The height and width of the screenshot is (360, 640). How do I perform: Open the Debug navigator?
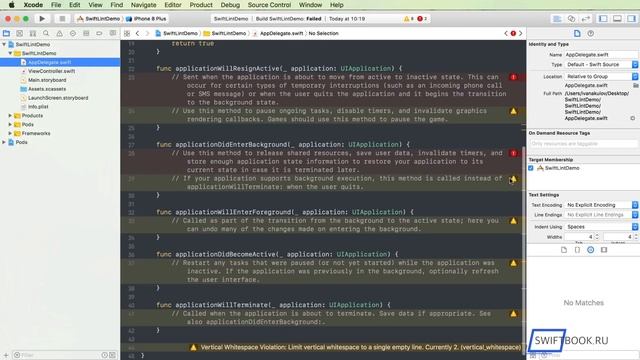[86, 33]
